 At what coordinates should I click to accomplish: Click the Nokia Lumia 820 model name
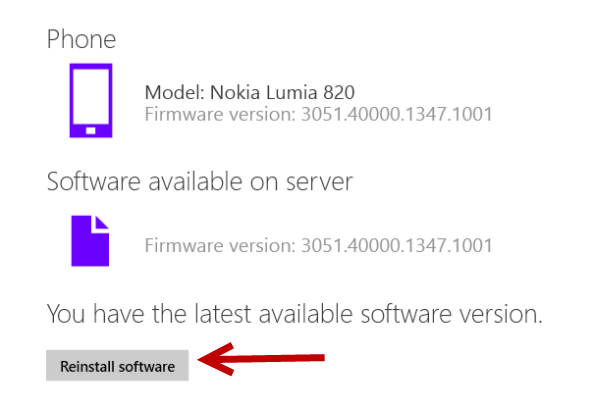tap(282, 92)
